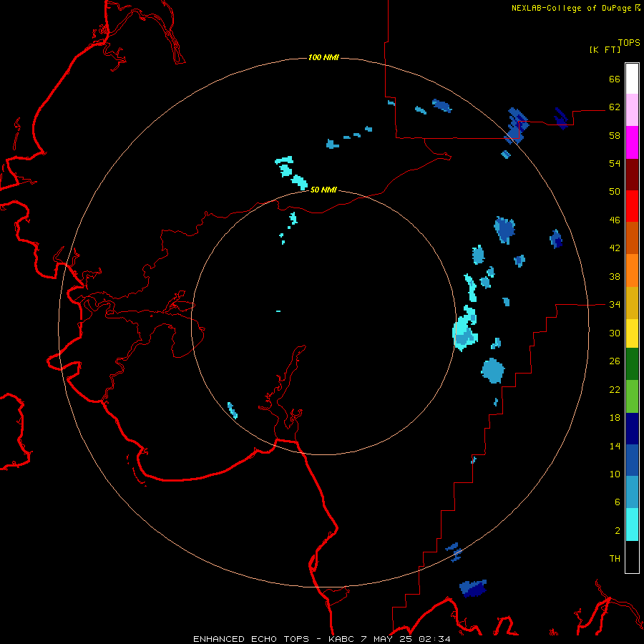Click the 66 legend value
The height and width of the screenshot is (644, 644).
click(x=615, y=79)
